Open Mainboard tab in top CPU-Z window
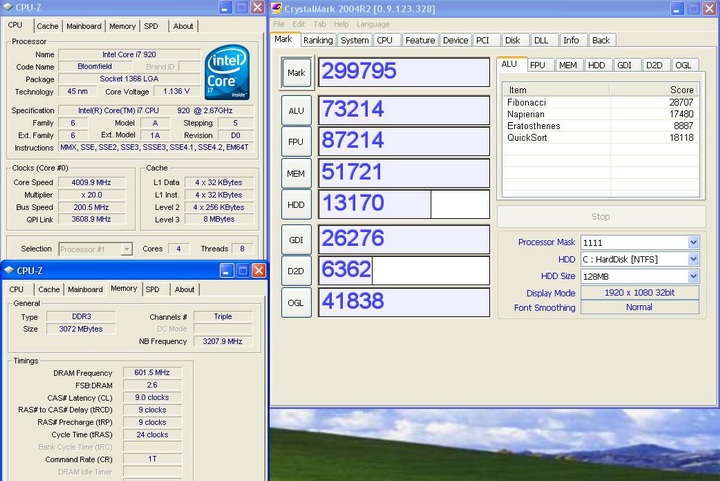The image size is (720, 481). pyautogui.click(x=84, y=26)
